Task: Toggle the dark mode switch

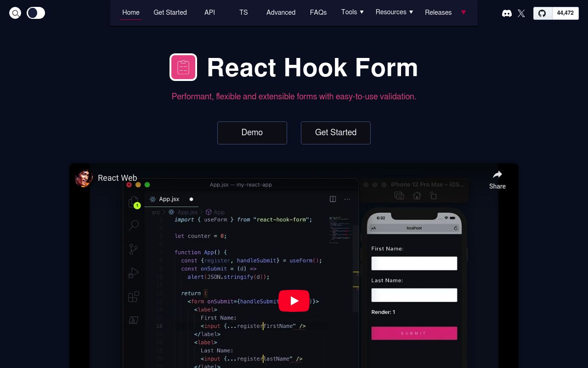Action: pyautogui.click(x=36, y=13)
